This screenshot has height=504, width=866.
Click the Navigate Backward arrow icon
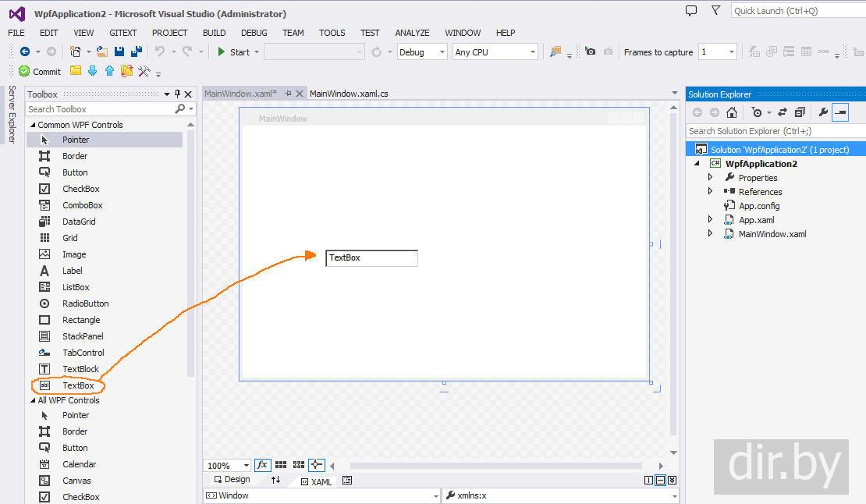click(25, 51)
